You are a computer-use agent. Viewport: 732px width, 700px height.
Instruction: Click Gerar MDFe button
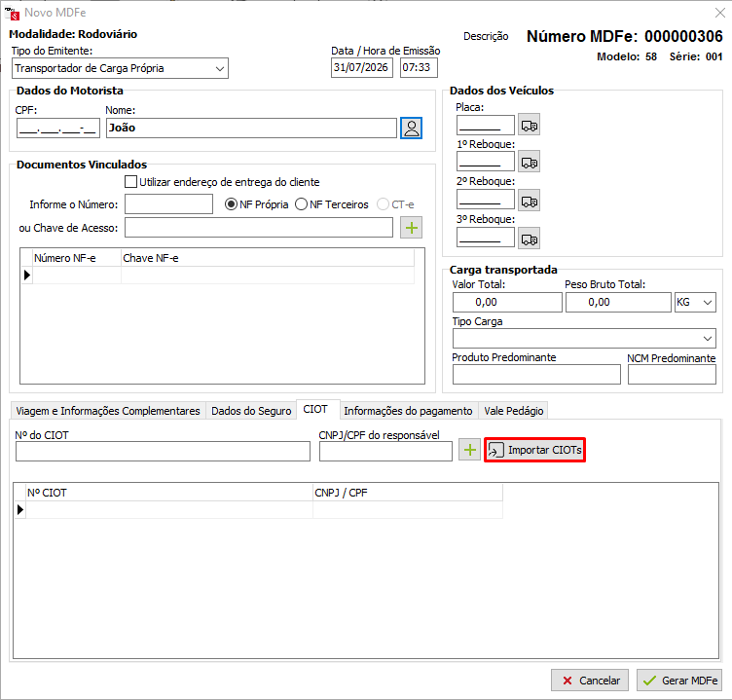coord(679,681)
